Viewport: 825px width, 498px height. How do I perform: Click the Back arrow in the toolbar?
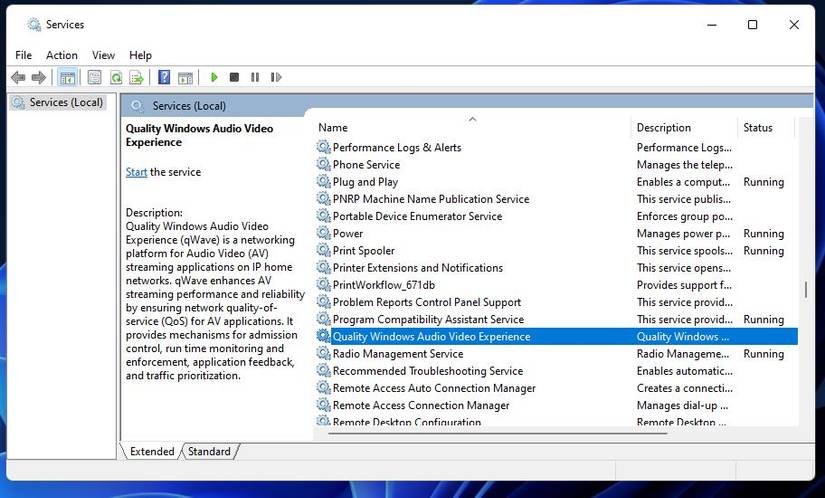coord(18,77)
